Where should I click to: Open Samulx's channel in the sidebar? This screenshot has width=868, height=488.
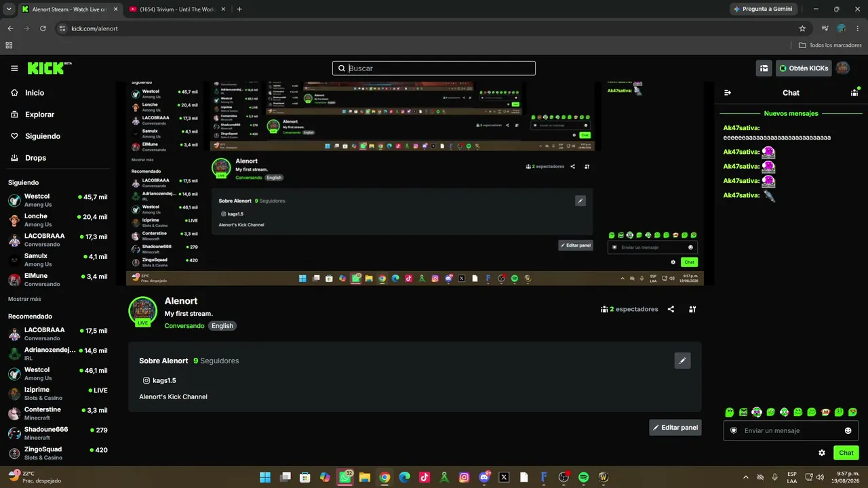(58, 260)
